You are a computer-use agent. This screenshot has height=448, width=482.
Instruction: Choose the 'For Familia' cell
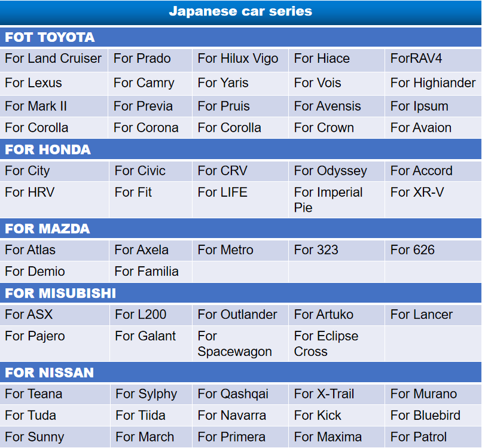point(147,272)
